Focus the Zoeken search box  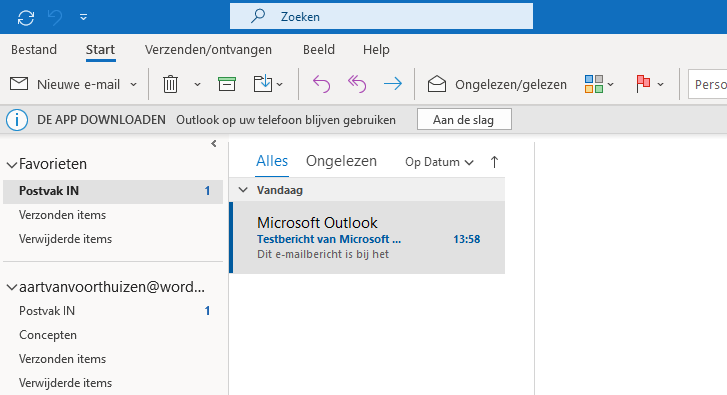[381, 16]
